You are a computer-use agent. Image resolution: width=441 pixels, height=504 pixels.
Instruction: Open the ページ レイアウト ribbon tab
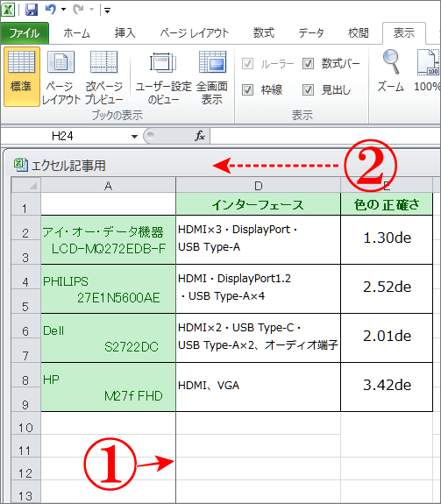point(195,32)
